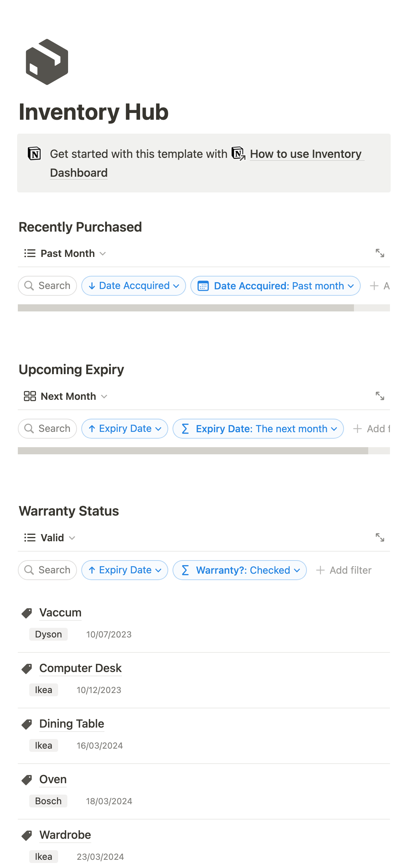Open Expiry Date: The next month filter
Image resolution: width=401 pixels, height=868 pixels.
258,429
